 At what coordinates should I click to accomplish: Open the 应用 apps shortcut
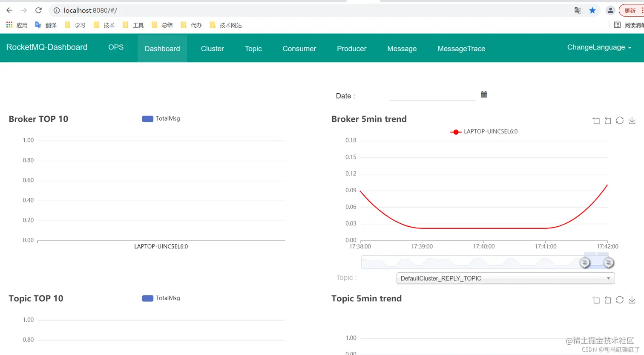pos(17,25)
